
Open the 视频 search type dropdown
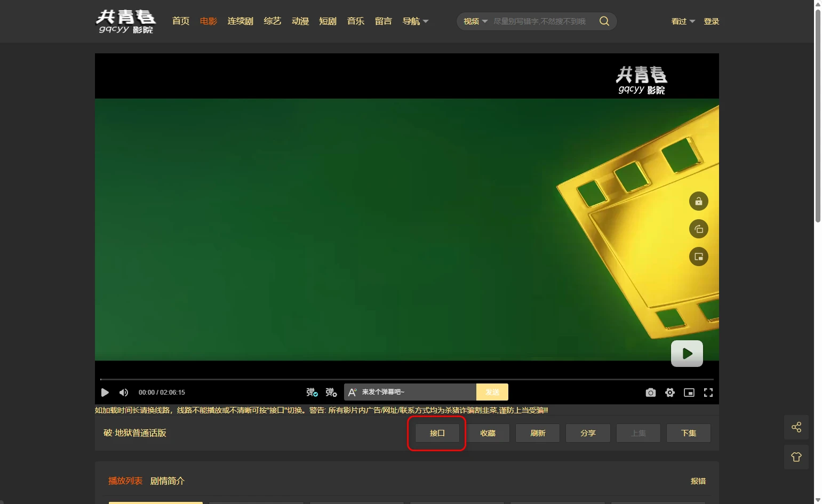[475, 21]
